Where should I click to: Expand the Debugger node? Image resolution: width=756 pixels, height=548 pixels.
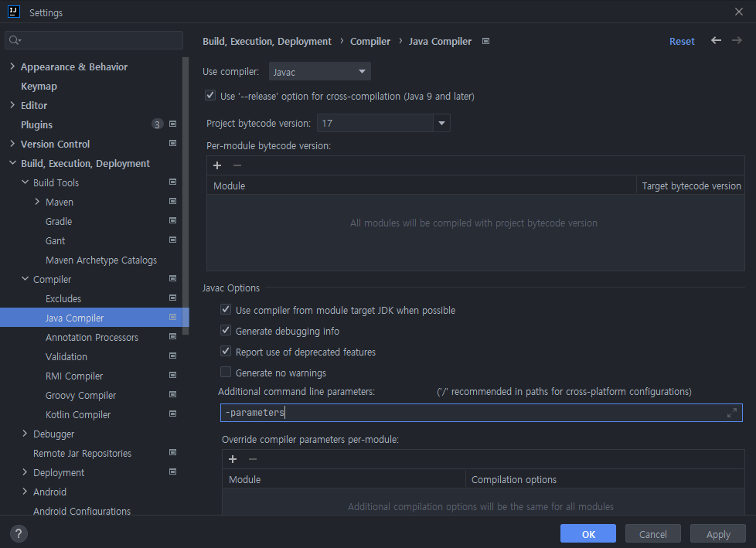click(x=25, y=434)
